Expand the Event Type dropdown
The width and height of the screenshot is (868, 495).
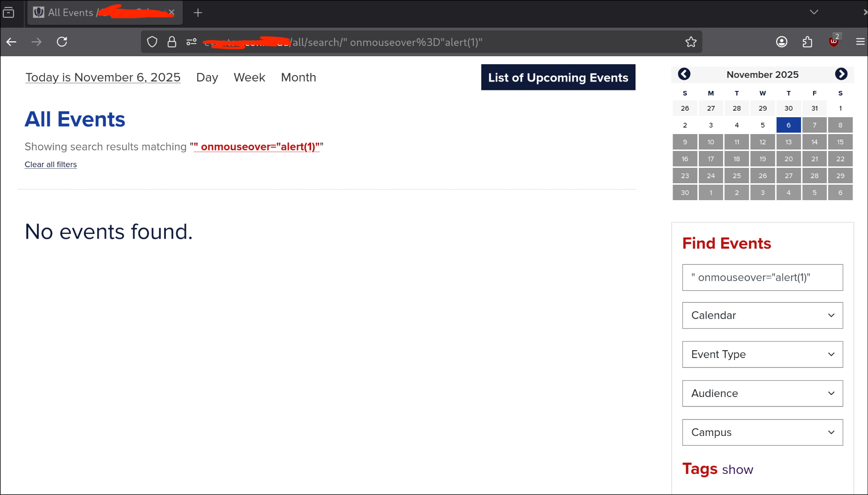762,354
